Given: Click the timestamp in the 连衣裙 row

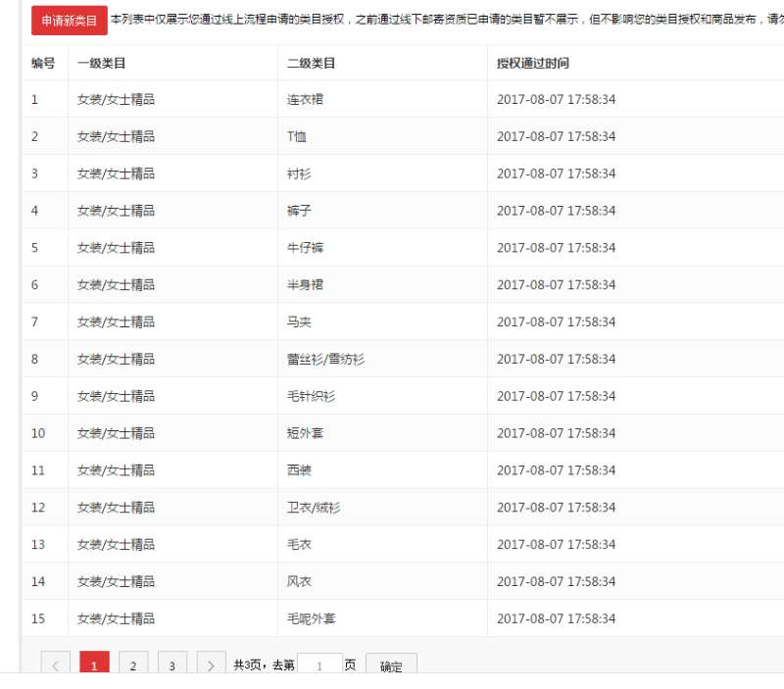Looking at the screenshot, I should (556, 99).
